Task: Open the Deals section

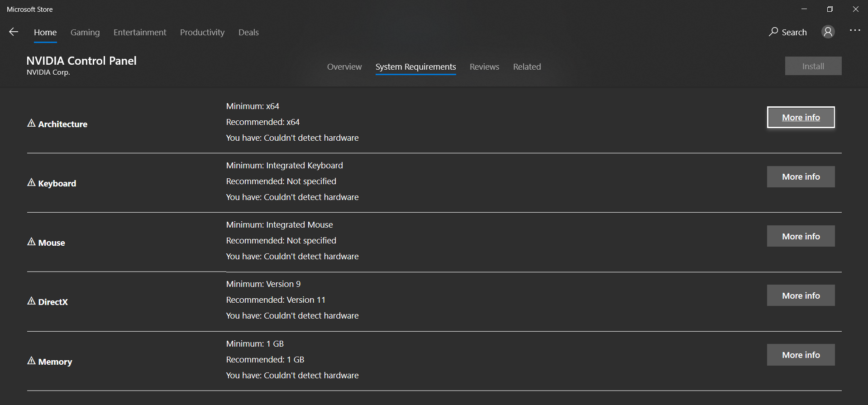Action: click(248, 33)
